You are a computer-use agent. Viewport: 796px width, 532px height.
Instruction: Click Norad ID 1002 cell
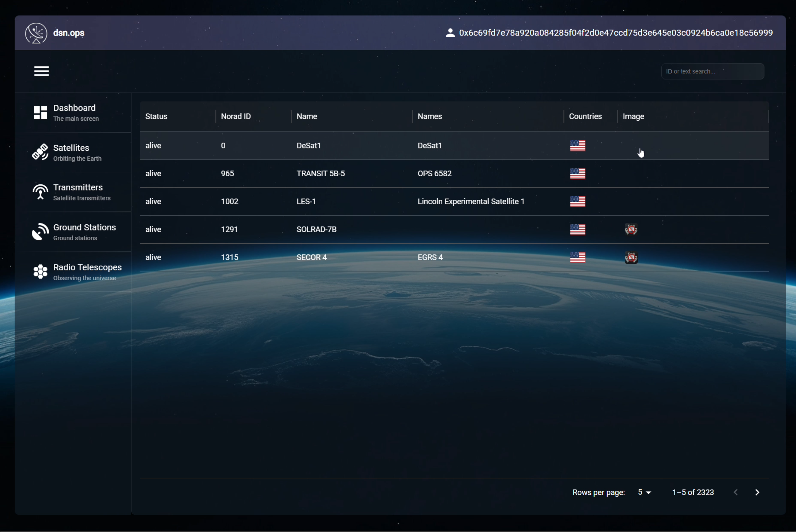230,201
